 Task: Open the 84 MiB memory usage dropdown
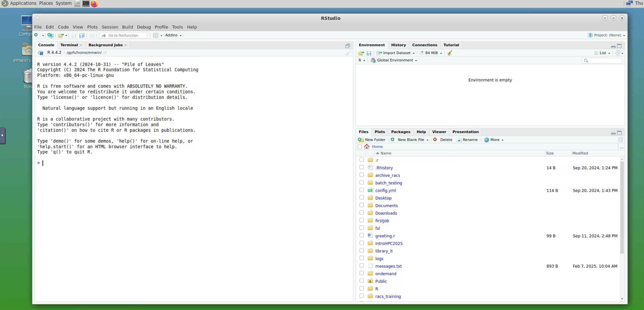pos(431,53)
